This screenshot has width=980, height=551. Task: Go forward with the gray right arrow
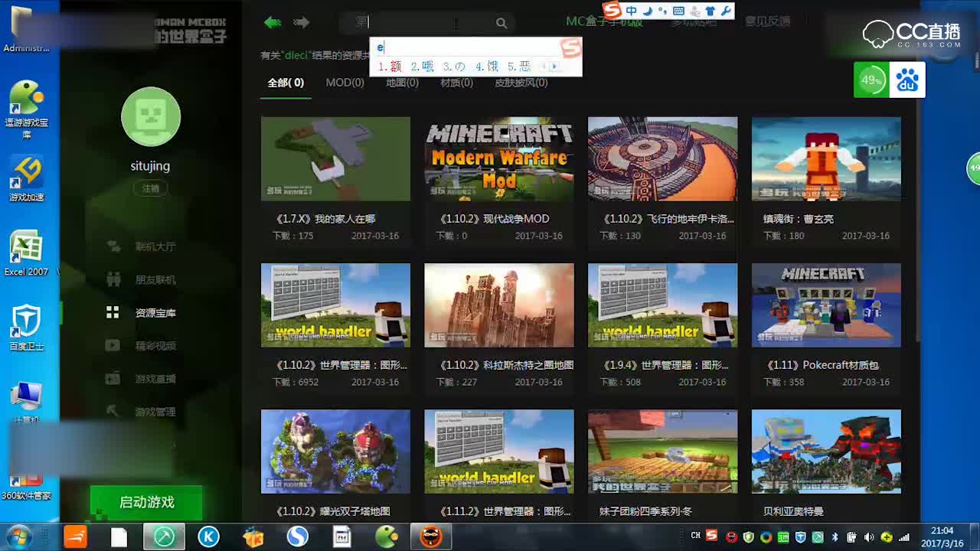[x=302, y=22]
